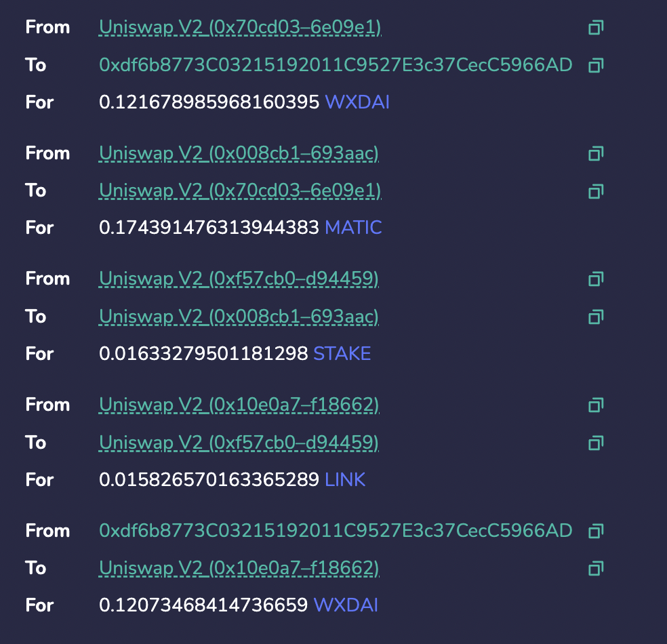Copy address for MATIC transfer recipient
This screenshot has height=644, width=667.
click(x=596, y=190)
